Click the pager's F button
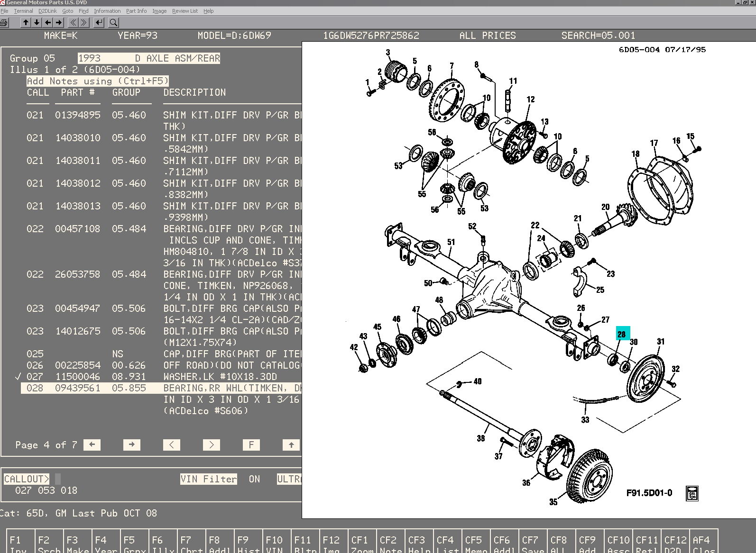The height and width of the screenshot is (553, 756). click(251, 444)
